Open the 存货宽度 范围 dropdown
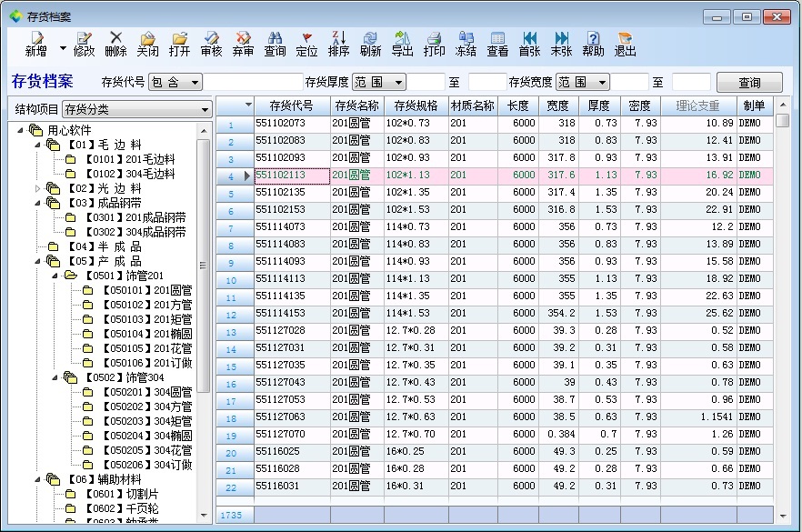The image size is (802, 532). (582, 82)
